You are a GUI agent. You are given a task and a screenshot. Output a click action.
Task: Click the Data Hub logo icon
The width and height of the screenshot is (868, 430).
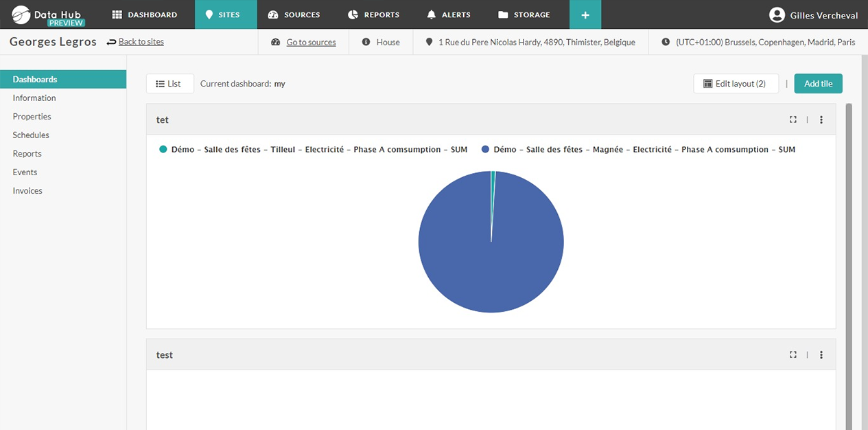[21, 14]
